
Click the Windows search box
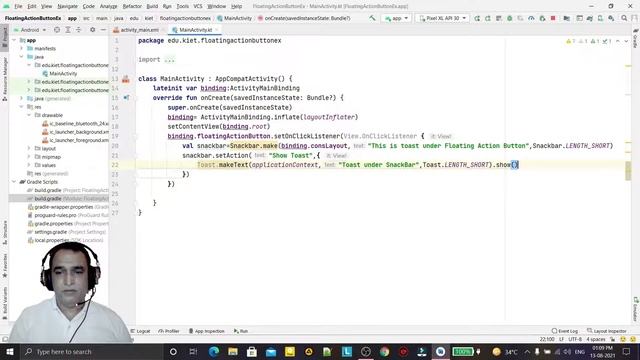pos(91,351)
